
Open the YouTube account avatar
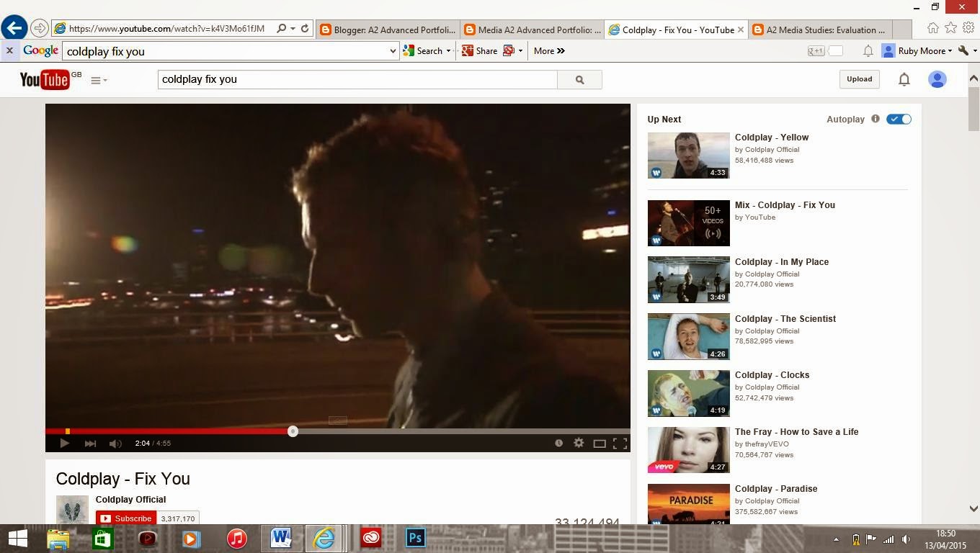(937, 79)
